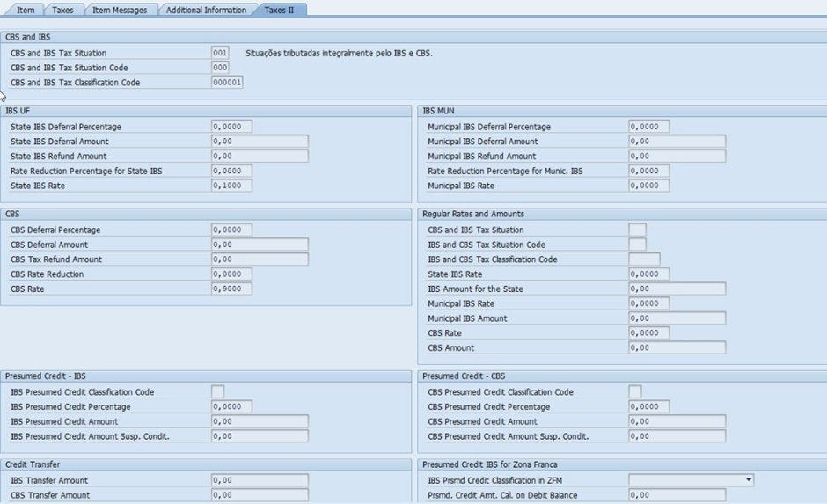Select the Additional Information tab
Image resolution: width=827 pixels, height=504 pixels.
point(206,10)
